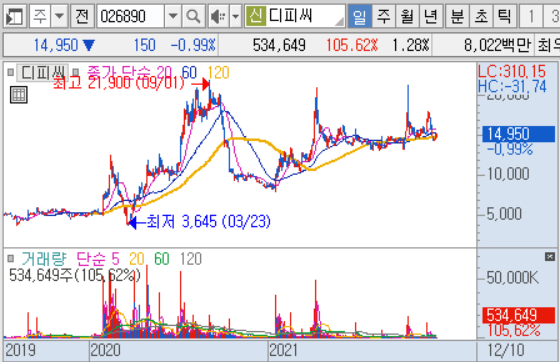Click the volume ratio 105.62% in header
The width and height of the screenshot is (560, 362).
352,45
